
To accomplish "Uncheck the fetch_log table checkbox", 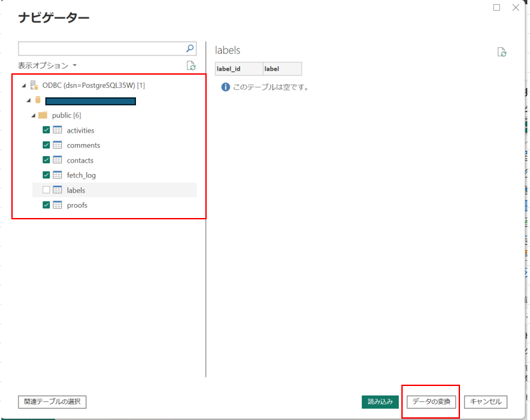I will pos(46,175).
